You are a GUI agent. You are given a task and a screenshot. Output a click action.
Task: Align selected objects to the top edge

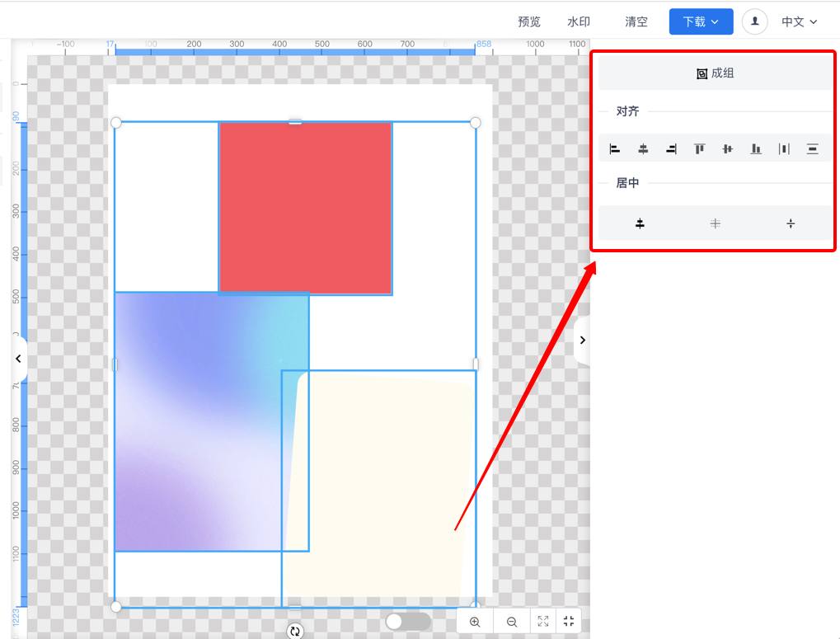click(x=699, y=149)
